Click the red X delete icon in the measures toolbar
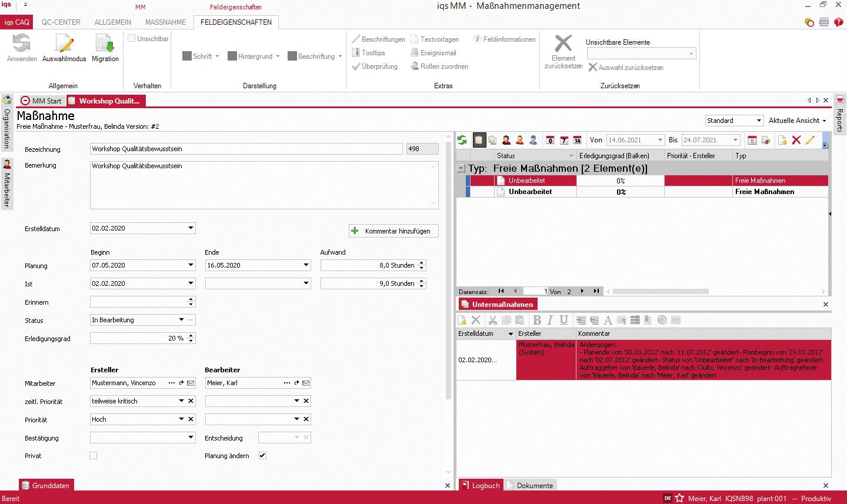This screenshot has height=504, width=847. pyautogui.click(x=796, y=140)
